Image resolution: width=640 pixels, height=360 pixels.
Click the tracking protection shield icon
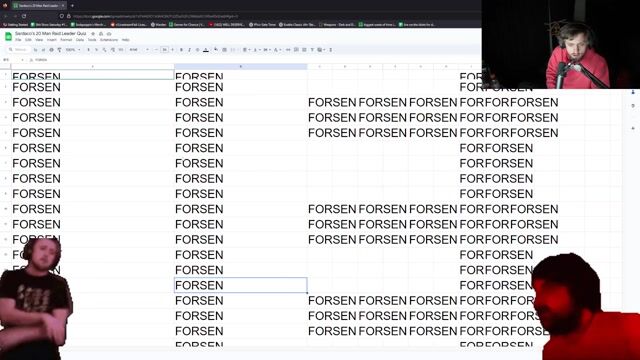[61, 16]
